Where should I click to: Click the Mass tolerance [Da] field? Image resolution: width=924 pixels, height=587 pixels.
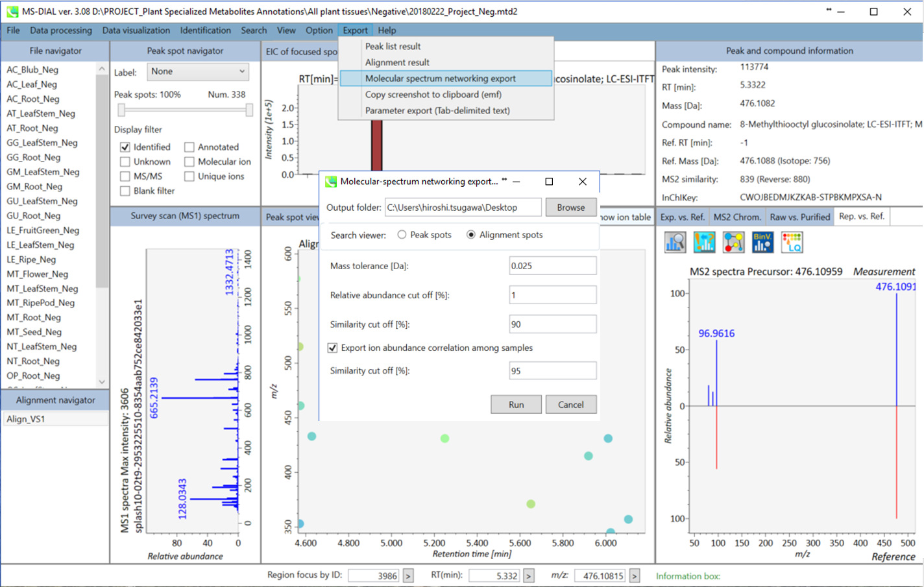pyautogui.click(x=553, y=266)
